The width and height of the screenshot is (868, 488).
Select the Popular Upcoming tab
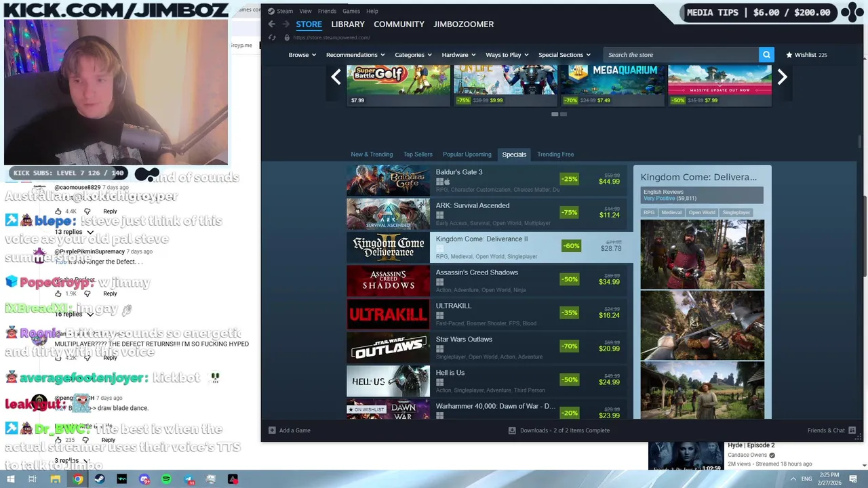[467, 155]
